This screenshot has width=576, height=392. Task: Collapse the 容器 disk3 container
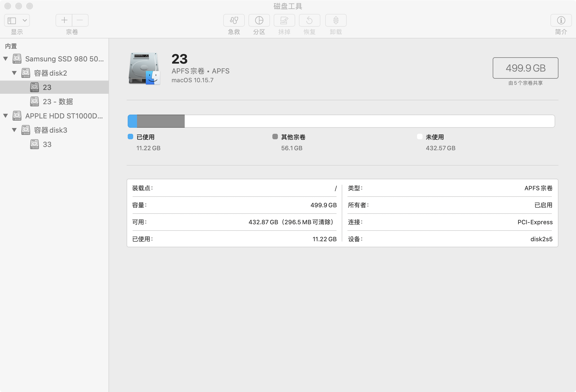pyautogui.click(x=14, y=130)
